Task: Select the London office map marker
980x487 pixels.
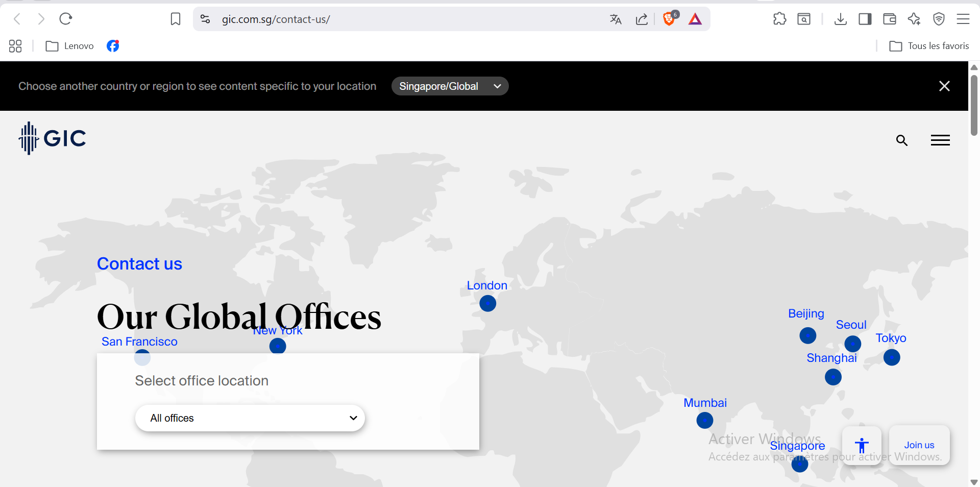Action: point(488,304)
